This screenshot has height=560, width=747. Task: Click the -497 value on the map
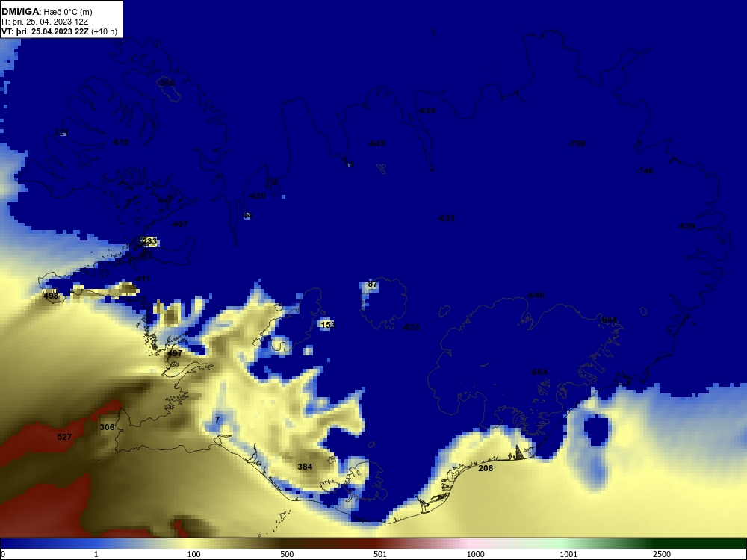(x=179, y=224)
